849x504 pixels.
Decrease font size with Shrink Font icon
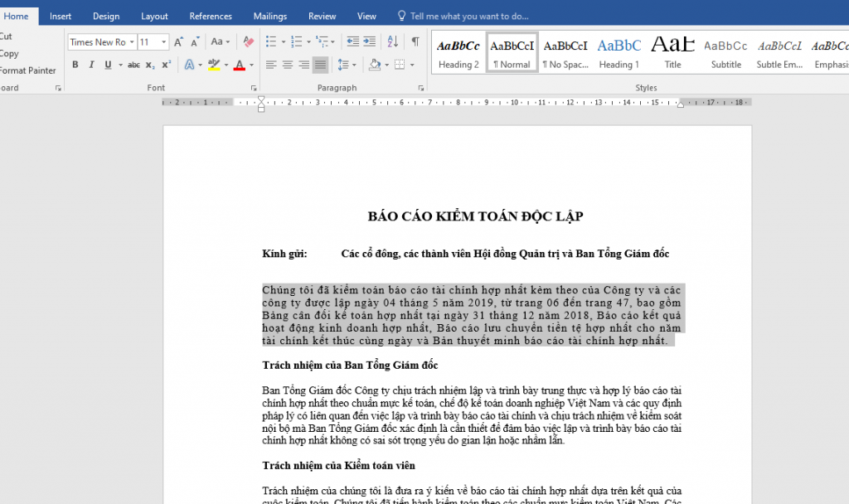click(195, 41)
